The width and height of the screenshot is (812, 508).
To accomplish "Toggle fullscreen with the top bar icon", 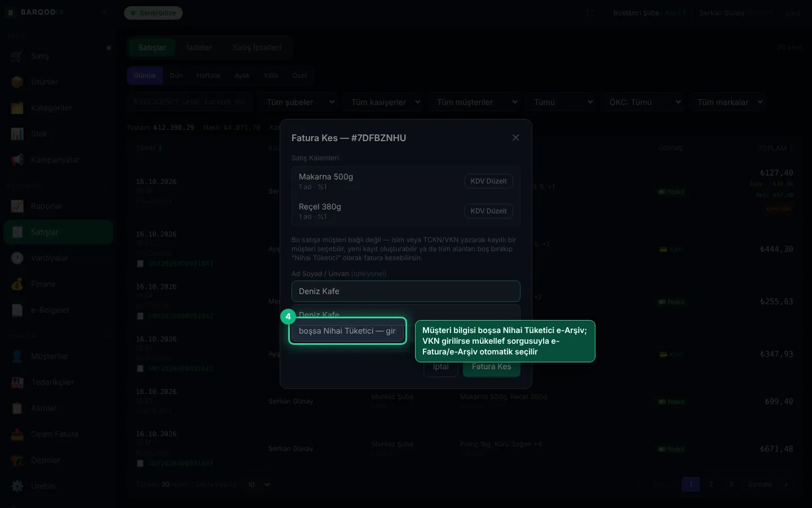I will [x=590, y=12].
